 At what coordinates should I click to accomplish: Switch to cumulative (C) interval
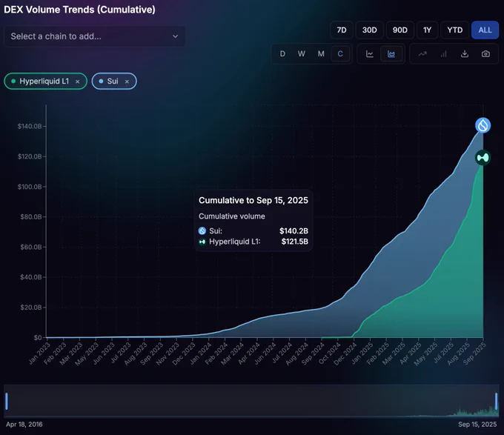coord(340,54)
